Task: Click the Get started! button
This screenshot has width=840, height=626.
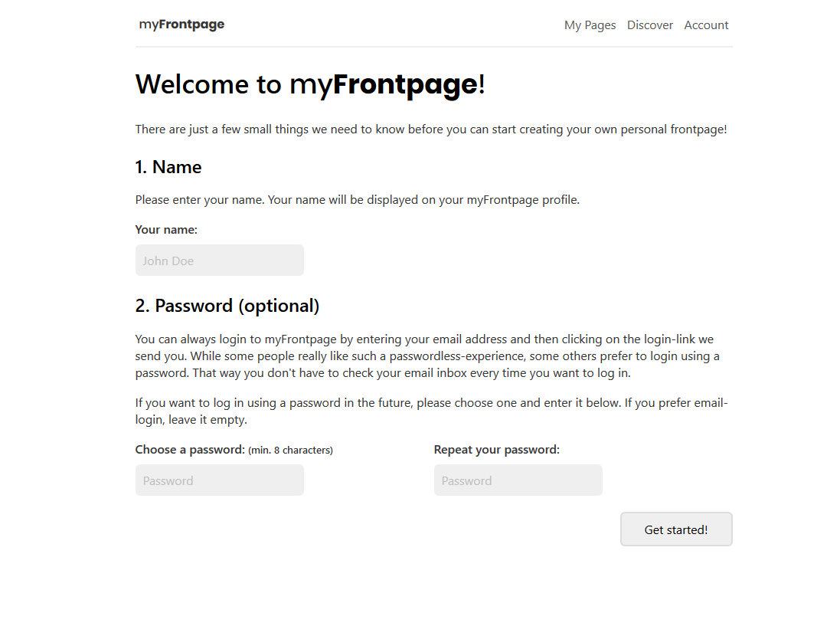Action: click(x=676, y=529)
